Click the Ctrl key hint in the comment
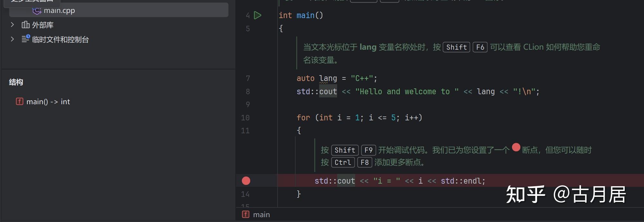This screenshot has height=222, width=644. point(343,162)
